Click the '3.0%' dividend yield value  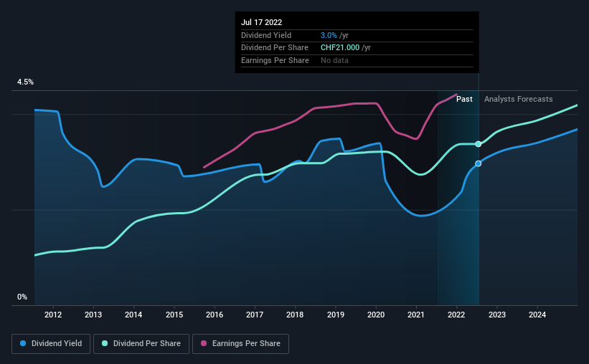[x=329, y=35]
